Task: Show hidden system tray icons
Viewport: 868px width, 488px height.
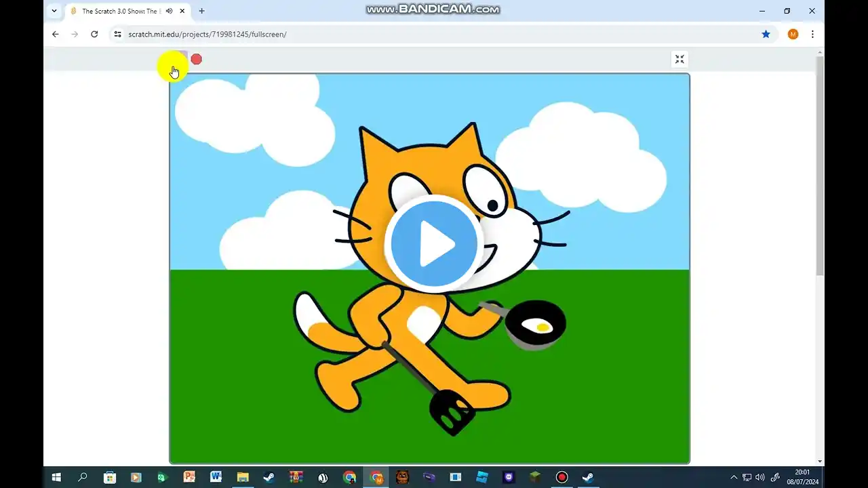Action: click(733, 477)
